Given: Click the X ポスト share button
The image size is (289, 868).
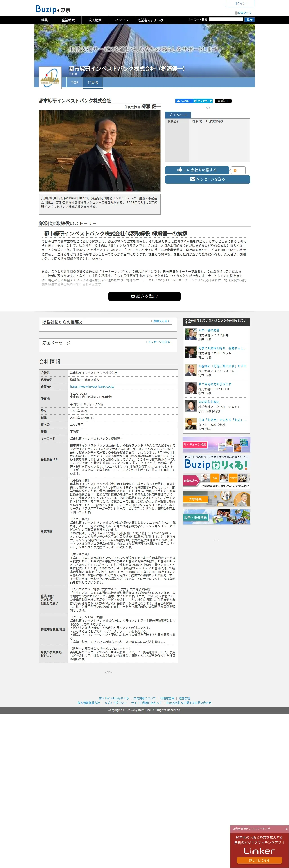Looking at the screenshot, I should pyautogui.click(x=224, y=101).
